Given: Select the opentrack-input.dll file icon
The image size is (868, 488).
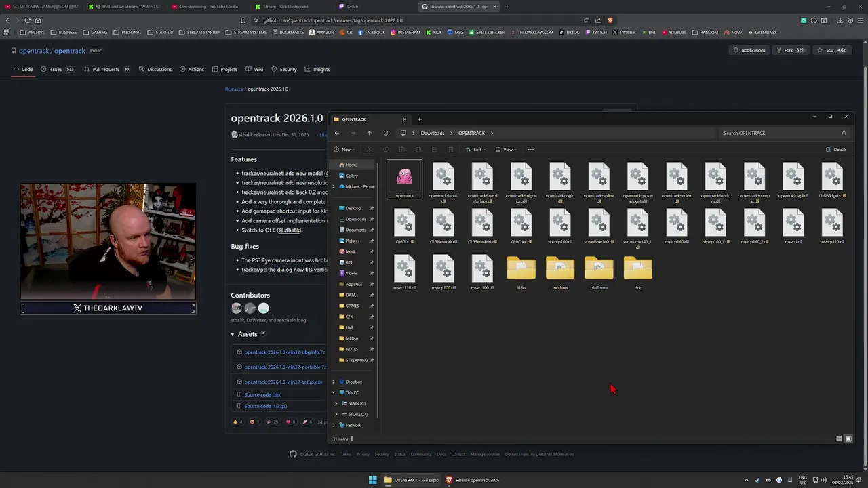Looking at the screenshot, I should pyautogui.click(x=443, y=177).
